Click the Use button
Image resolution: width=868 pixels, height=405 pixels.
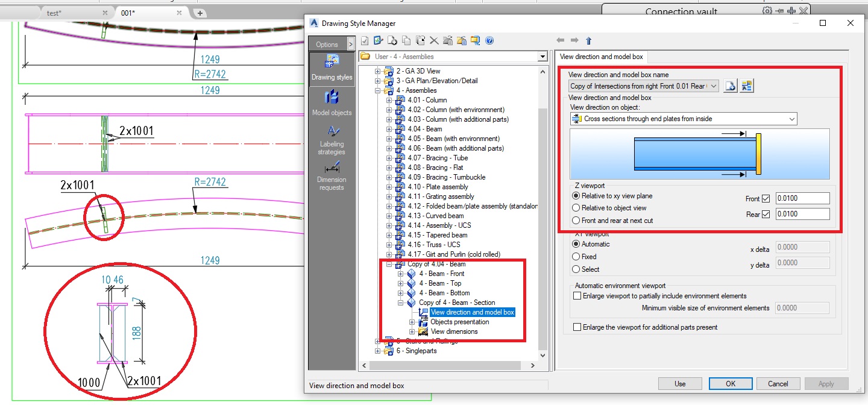point(680,383)
